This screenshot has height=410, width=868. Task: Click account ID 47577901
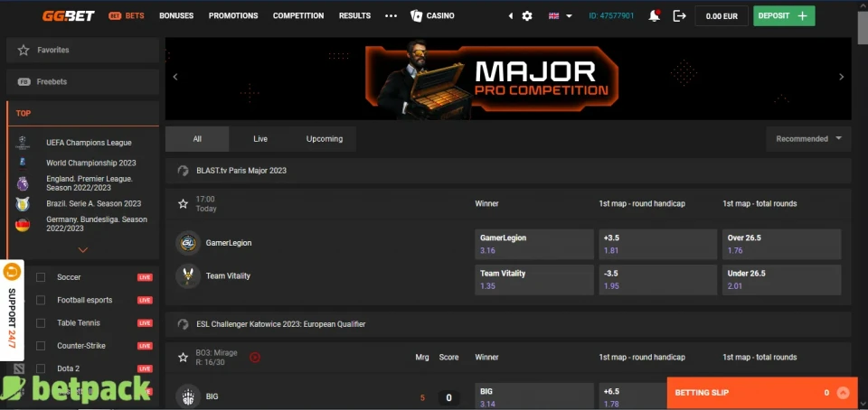(612, 16)
